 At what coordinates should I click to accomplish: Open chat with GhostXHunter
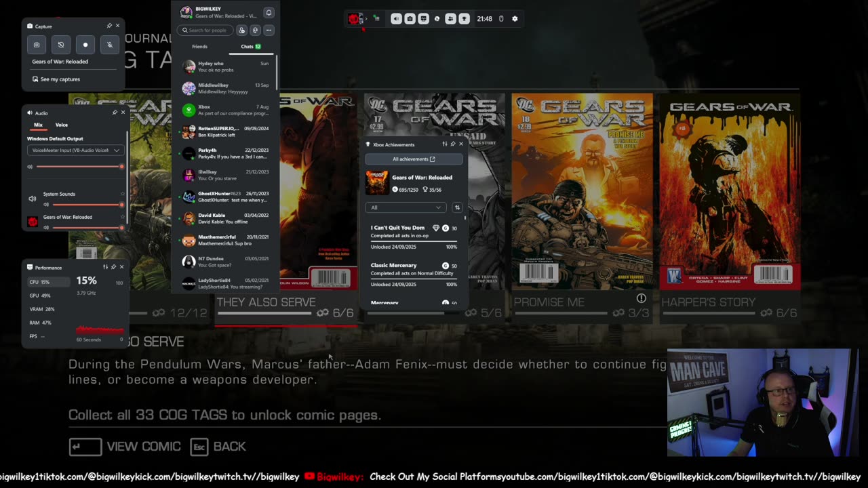pyautogui.click(x=225, y=197)
